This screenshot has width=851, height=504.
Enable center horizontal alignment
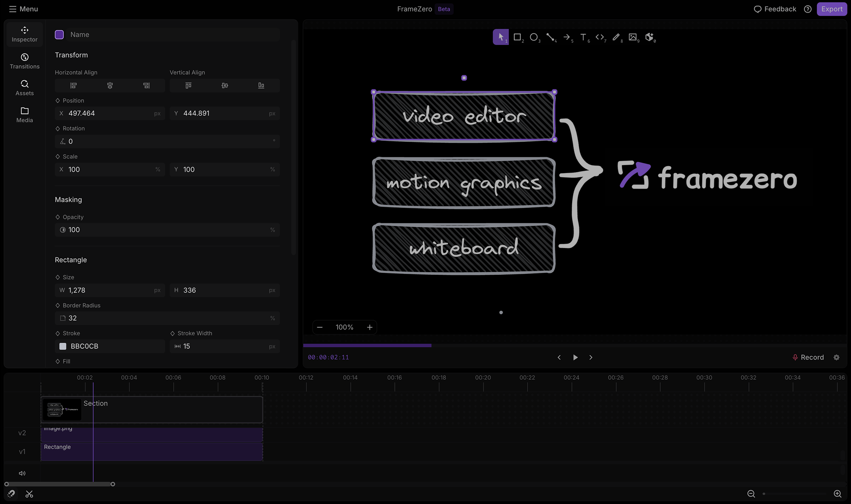point(110,85)
